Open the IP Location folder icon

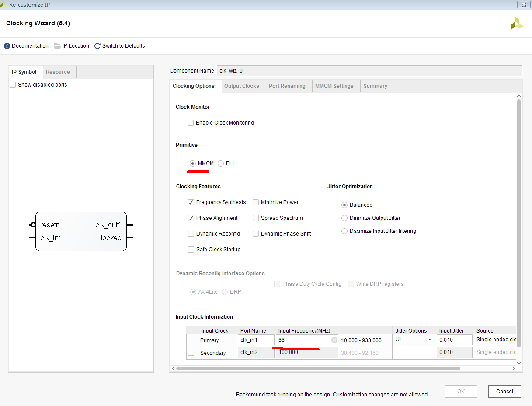pos(57,45)
